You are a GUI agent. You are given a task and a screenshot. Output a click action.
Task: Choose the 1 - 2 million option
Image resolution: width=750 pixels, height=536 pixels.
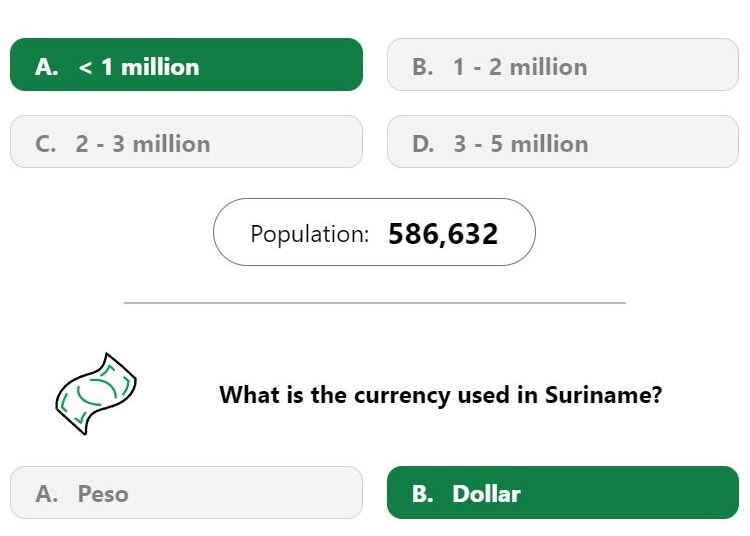(x=562, y=65)
